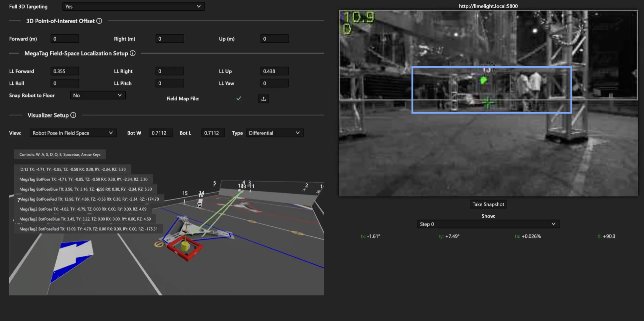Click the red robot in 3D visualizer

(x=185, y=247)
